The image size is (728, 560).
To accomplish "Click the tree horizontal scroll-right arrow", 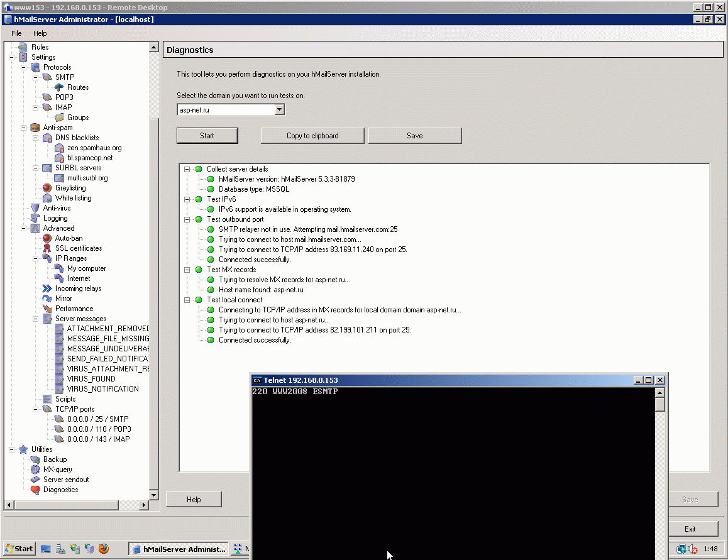I will coord(144,505).
